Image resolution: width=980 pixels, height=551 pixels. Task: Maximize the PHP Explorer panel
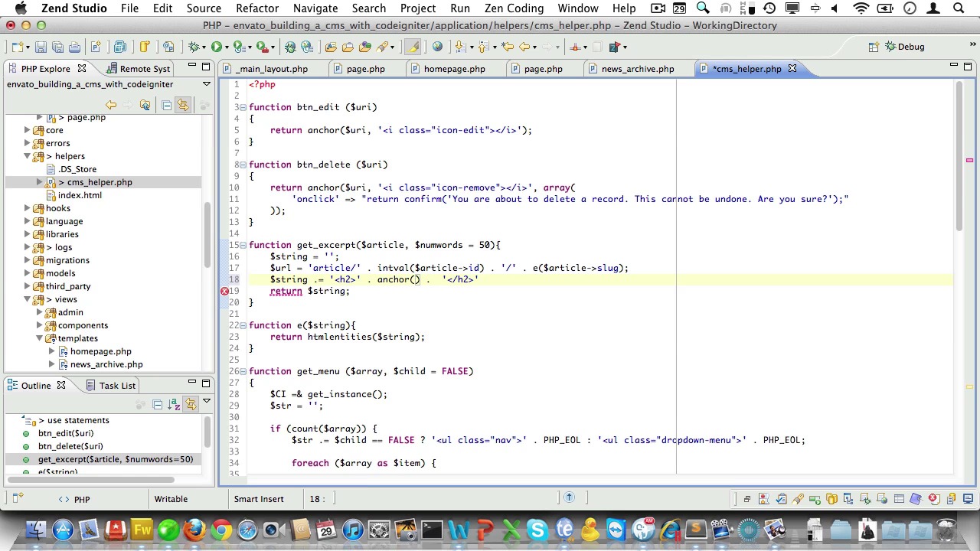(x=206, y=67)
